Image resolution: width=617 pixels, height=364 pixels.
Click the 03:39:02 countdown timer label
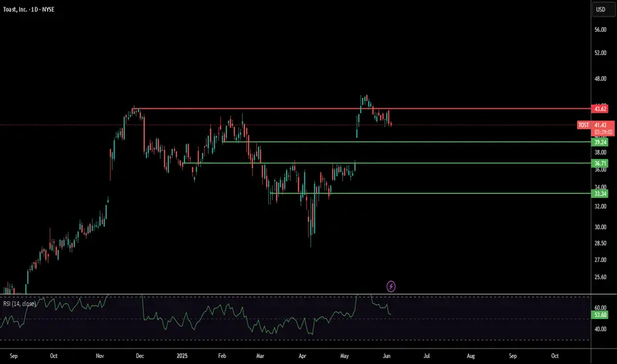click(603, 132)
